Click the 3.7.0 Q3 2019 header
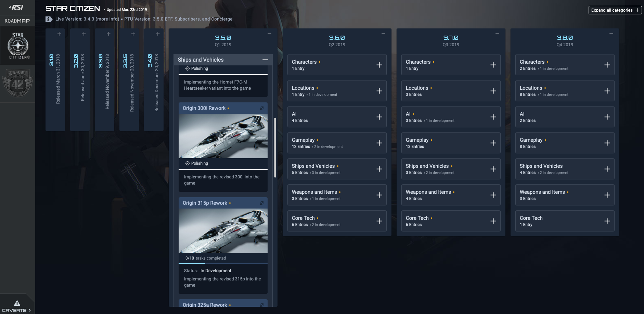 (451, 41)
